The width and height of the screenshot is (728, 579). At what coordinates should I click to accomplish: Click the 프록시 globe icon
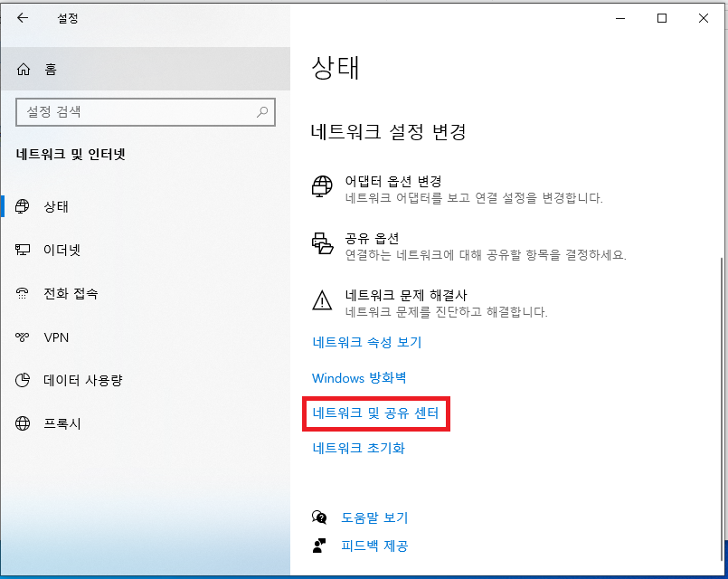coord(23,423)
